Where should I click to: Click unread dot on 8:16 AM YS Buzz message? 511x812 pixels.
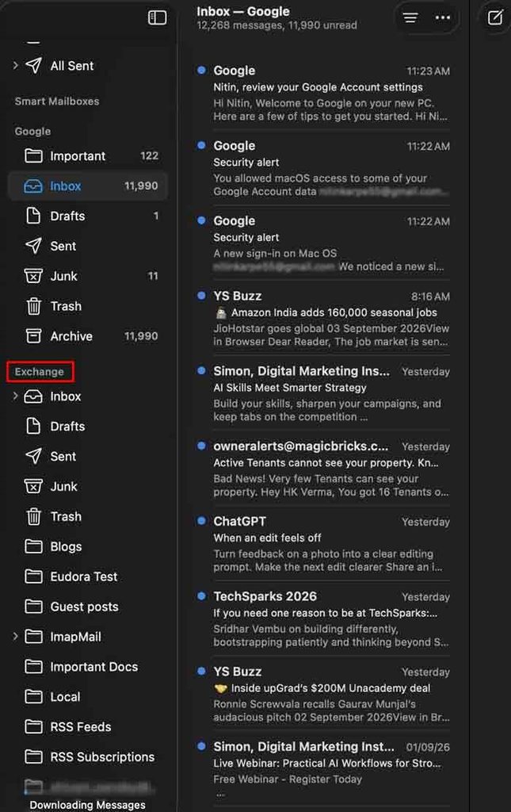pos(202,295)
